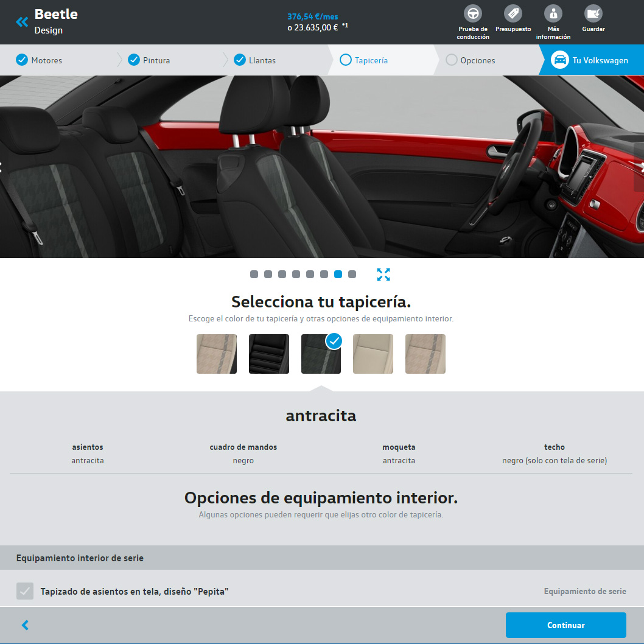
Task: Open the Más información icon
Action: pyautogui.click(x=553, y=13)
